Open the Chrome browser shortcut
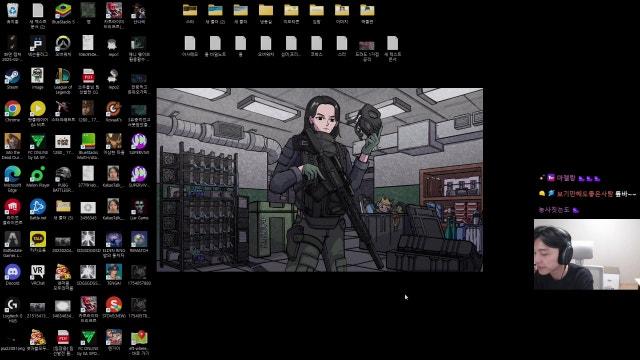 tap(12, 111)
